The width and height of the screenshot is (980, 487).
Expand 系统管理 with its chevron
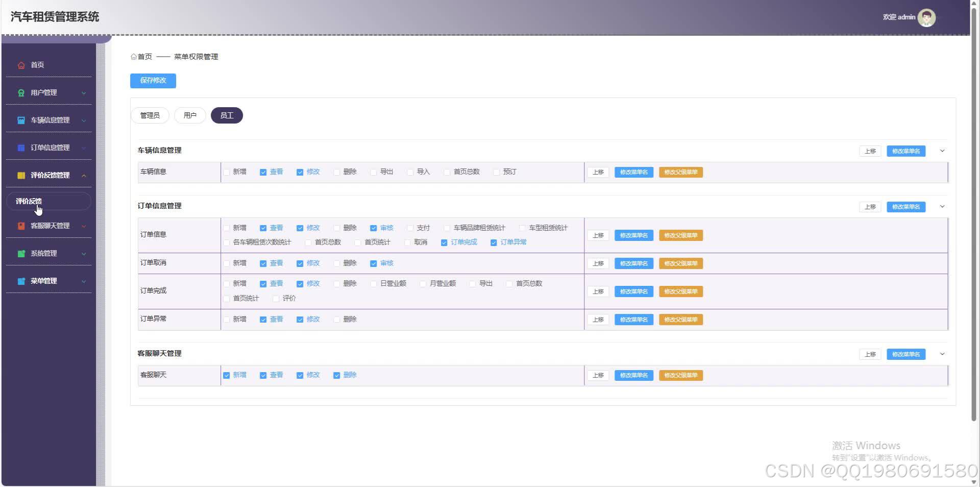click(84, 254)
